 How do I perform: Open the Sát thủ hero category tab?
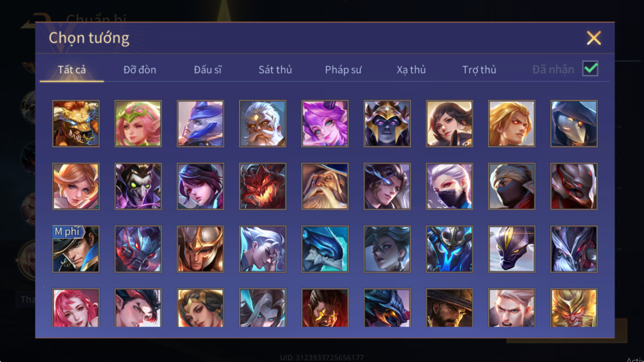pos(275,69)
